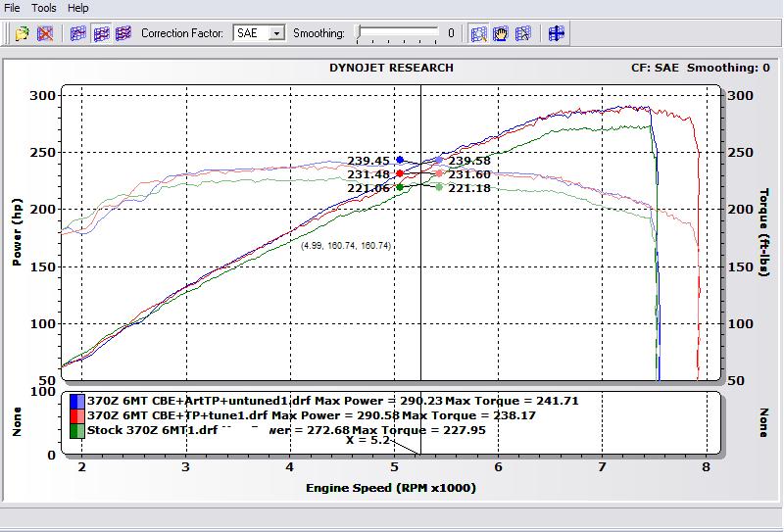Screen dimensions: 784x532
Task: Click the remove graph icon with red X
Action: 45,33
